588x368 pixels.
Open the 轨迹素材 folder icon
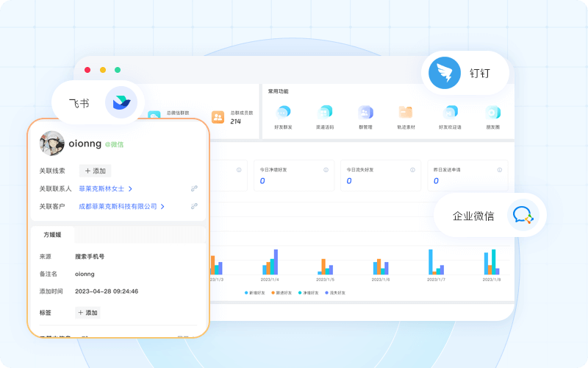pos(406,113)
